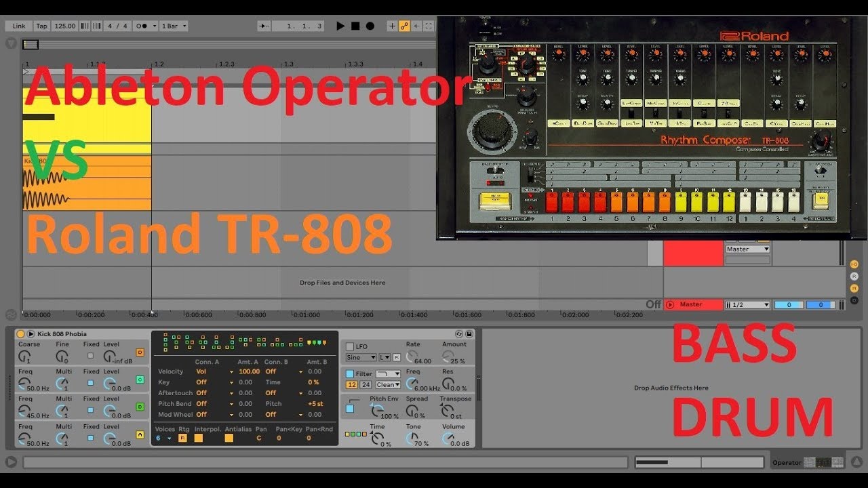Toggle Operator device activator on Kick 808 Phobia
The height and width of the screenshot is (488, 868).
pos(20,334)
